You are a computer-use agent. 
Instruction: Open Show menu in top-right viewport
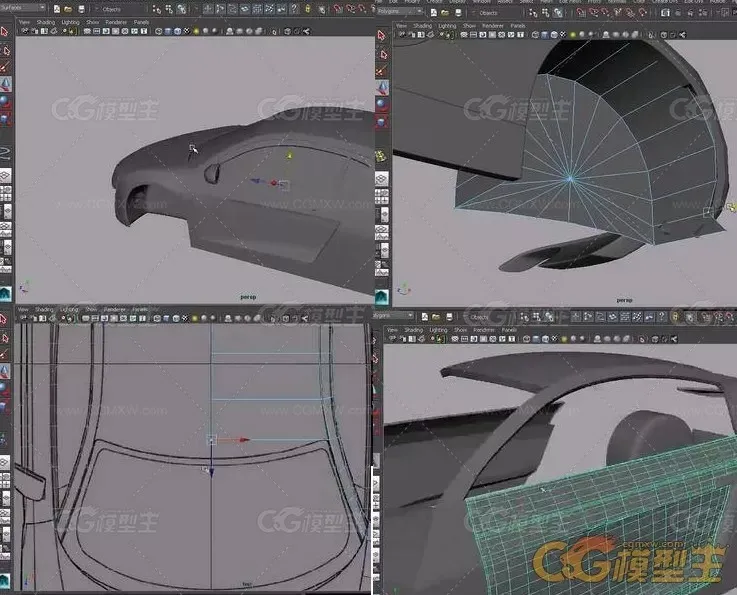pos(469,26)
